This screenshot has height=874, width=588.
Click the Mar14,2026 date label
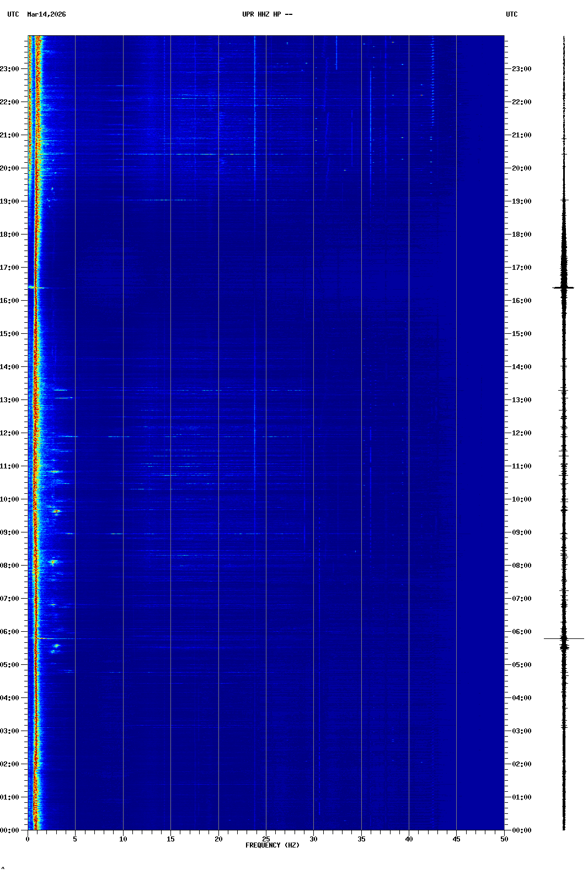click(46, 14)
